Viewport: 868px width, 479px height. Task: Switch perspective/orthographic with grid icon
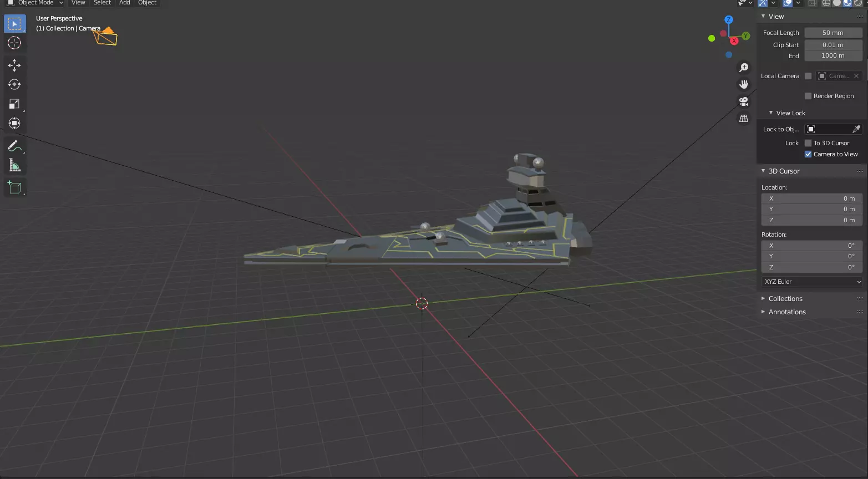(744, 118)
